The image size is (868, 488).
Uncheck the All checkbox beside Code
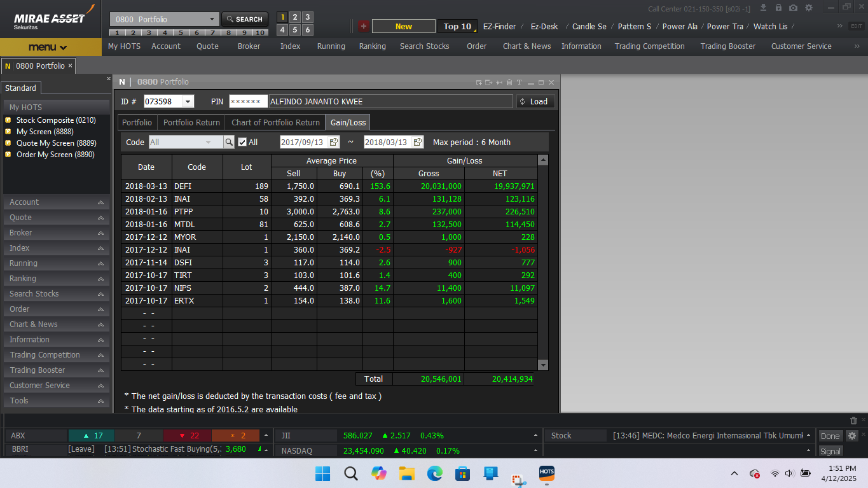point(242,143)
